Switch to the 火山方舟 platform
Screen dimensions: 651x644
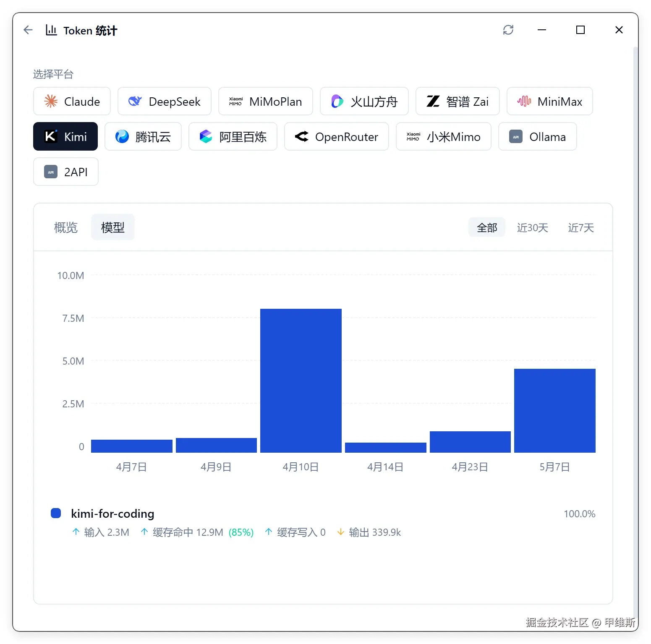click(364, 101)
